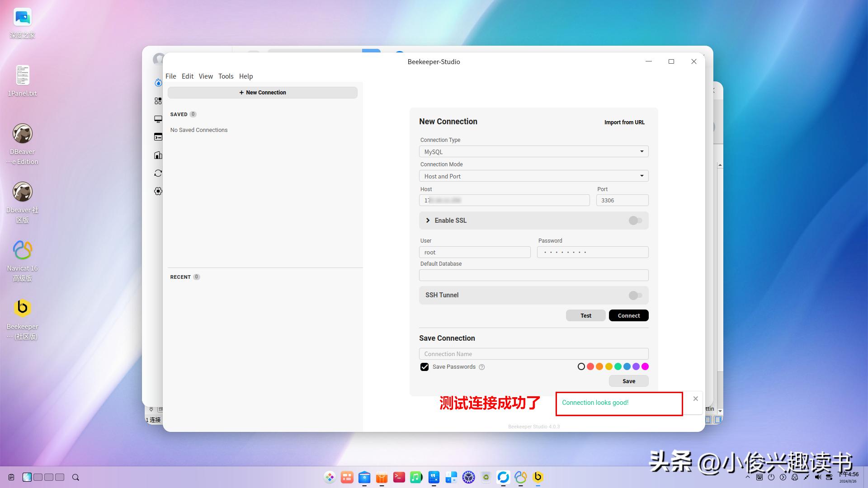Viewport: 868px width, 488px height.
Task: Click monitor icon in background window sidebar
Action: point(158,119)
